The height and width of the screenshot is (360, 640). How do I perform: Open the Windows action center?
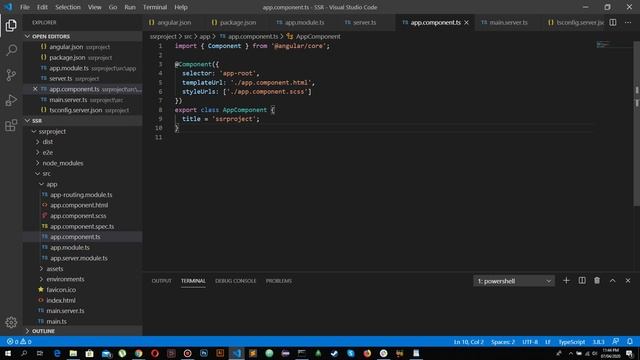click(x=630, y=353)
